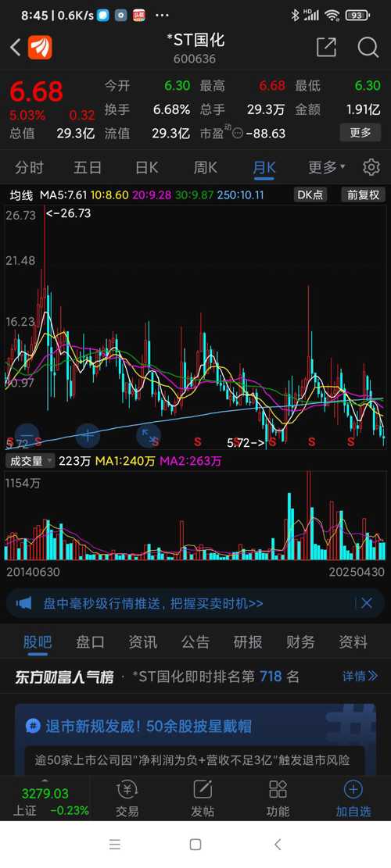Open chart settings gear icon
This screenshot has height=868, width=391.
coord(371,167)
